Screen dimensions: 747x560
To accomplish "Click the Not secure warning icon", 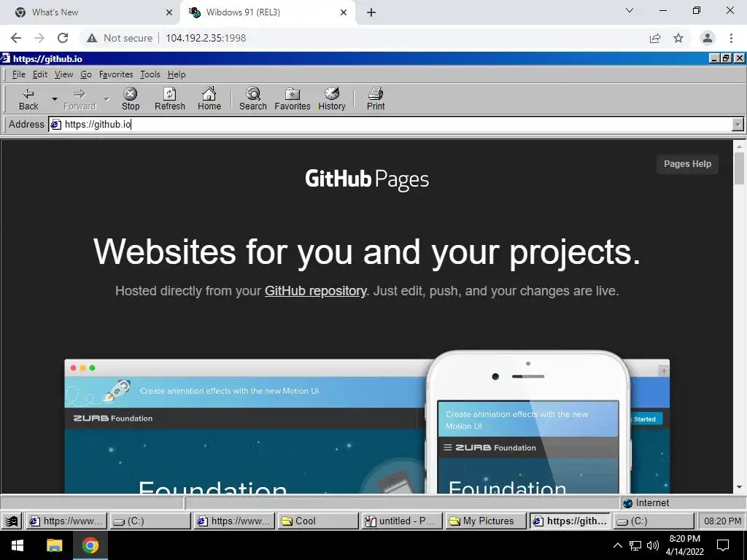I will pyautogui.click(x=92, y=38).
